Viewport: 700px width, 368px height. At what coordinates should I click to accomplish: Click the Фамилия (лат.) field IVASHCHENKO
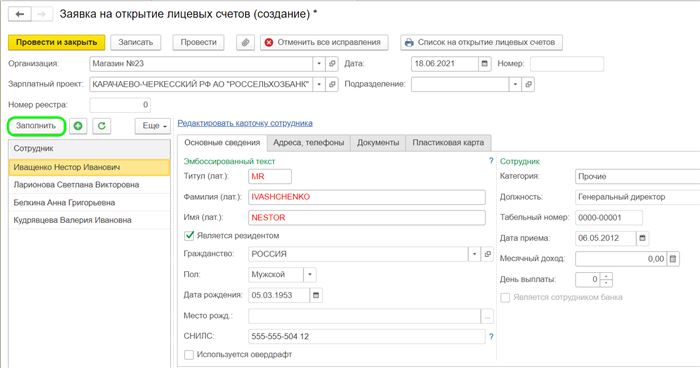coord(367,197)
